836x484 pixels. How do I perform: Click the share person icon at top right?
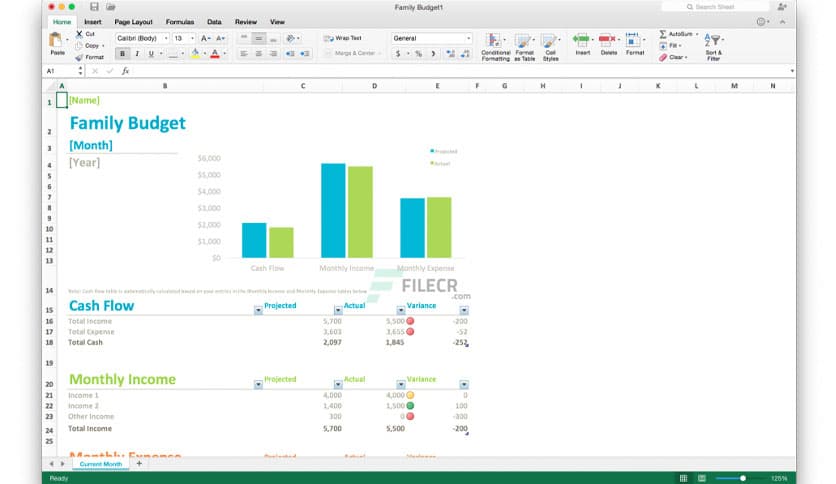[782, 7]
